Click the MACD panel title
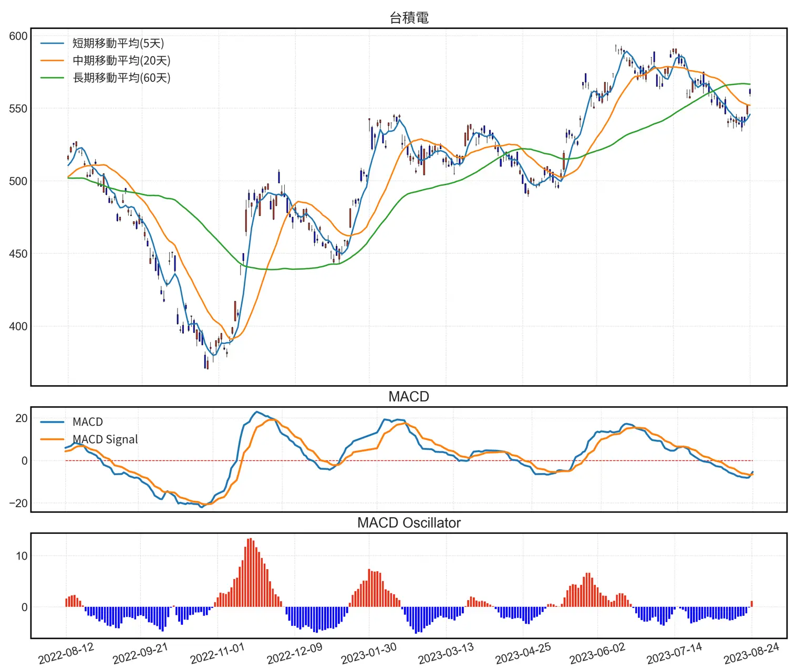The height and width of the screenshot is (672, 807). (409, 397)
